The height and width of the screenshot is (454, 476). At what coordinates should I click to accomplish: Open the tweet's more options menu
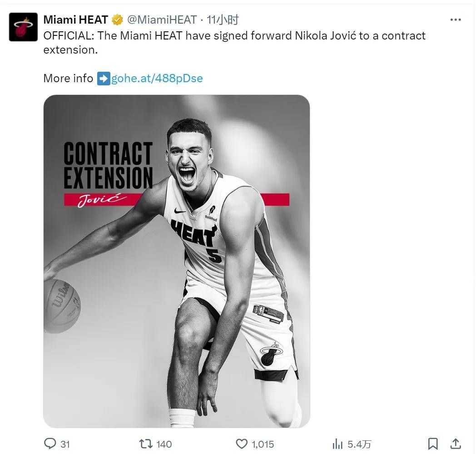point(455,20)
